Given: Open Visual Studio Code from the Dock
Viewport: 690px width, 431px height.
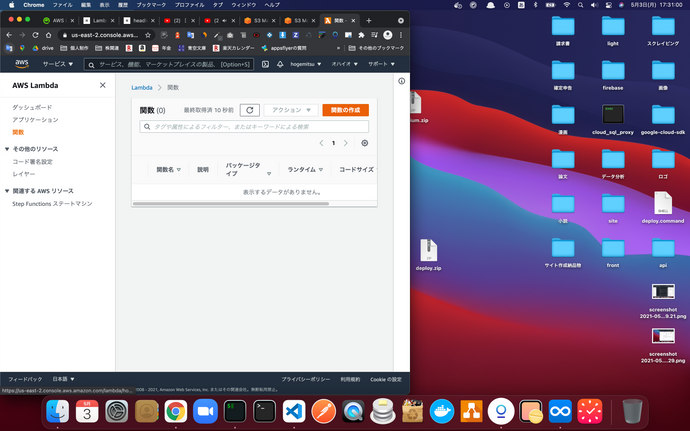Looking at the screenshot, I should pos(294,412).
